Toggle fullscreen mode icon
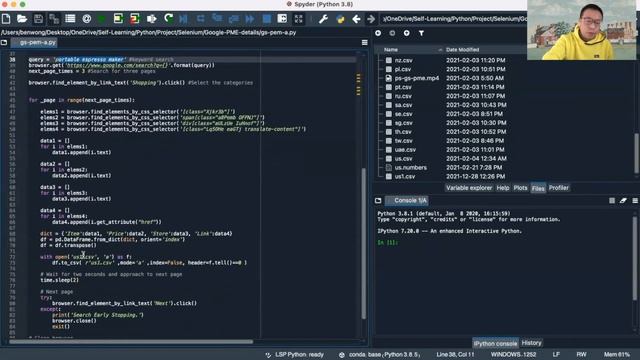Image resolution: width=640 pixels, height=360 pixels. pyautogui.click(x=299, y=19)
